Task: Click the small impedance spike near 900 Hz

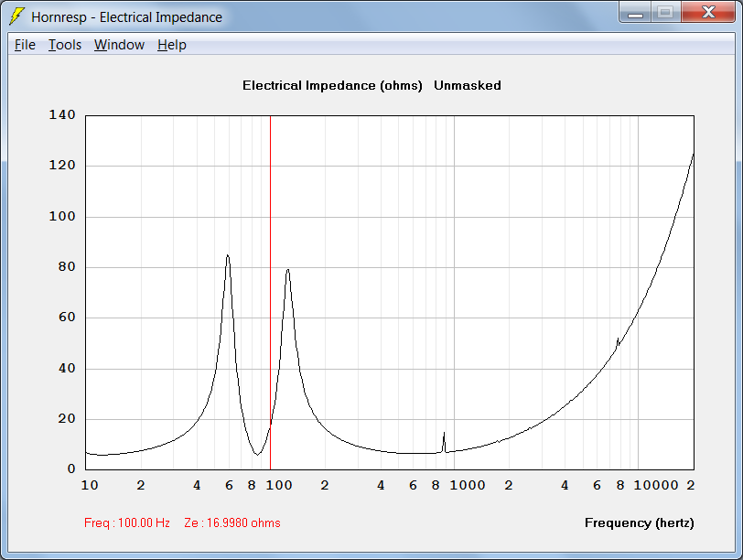Action: coord(444,441)
